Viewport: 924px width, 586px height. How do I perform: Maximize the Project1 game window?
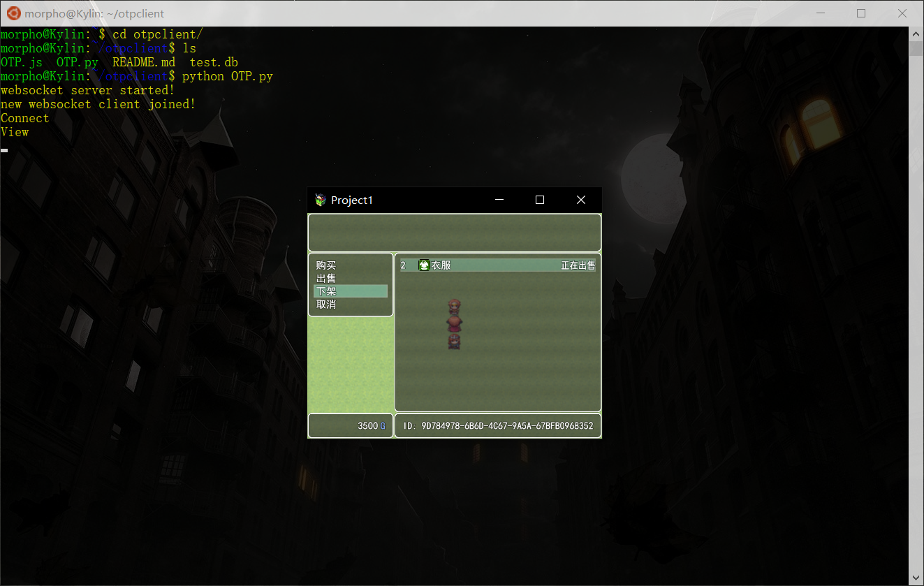(x=539, y=200)
